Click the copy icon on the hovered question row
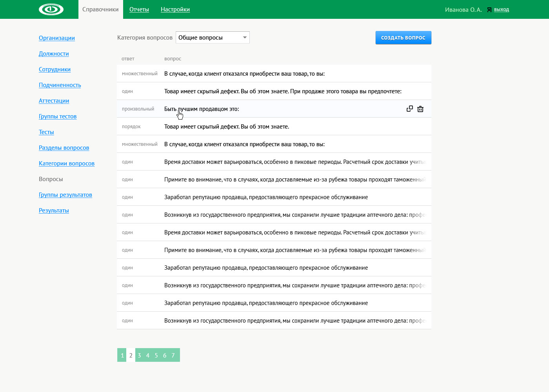549x392 pixels. (409, 109)
